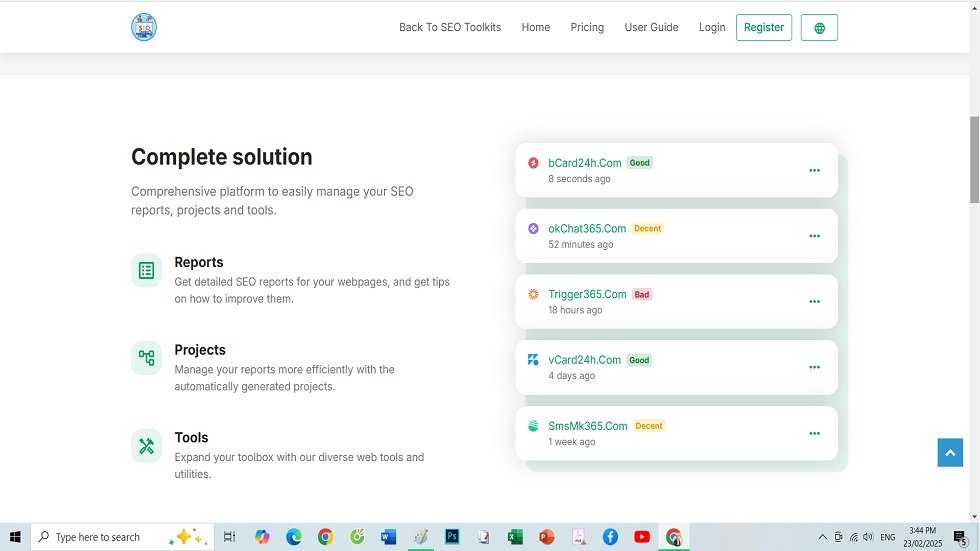This screenshot has width=980, height=551.
Task: Click the page vertical scrollbar thumb
Action: coord(974,160)
